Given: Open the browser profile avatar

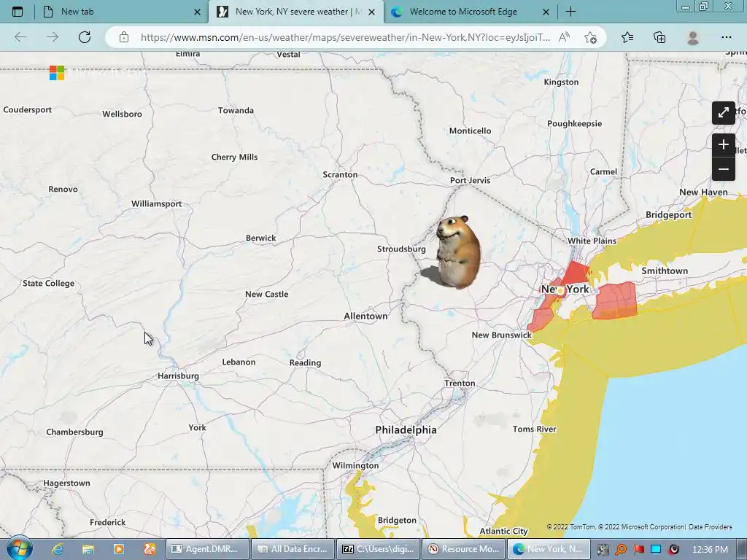Looking at the screenshot, I should [x=693, y=37].
